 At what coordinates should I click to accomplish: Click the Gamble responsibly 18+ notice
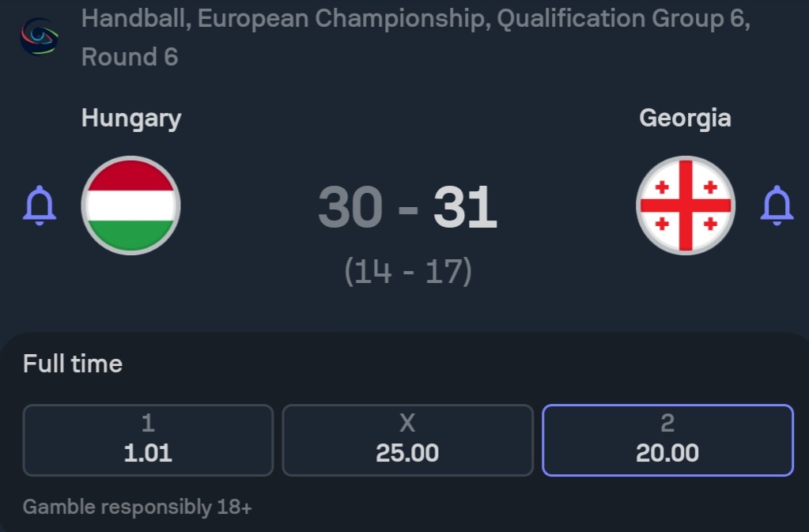click(138, 507)
